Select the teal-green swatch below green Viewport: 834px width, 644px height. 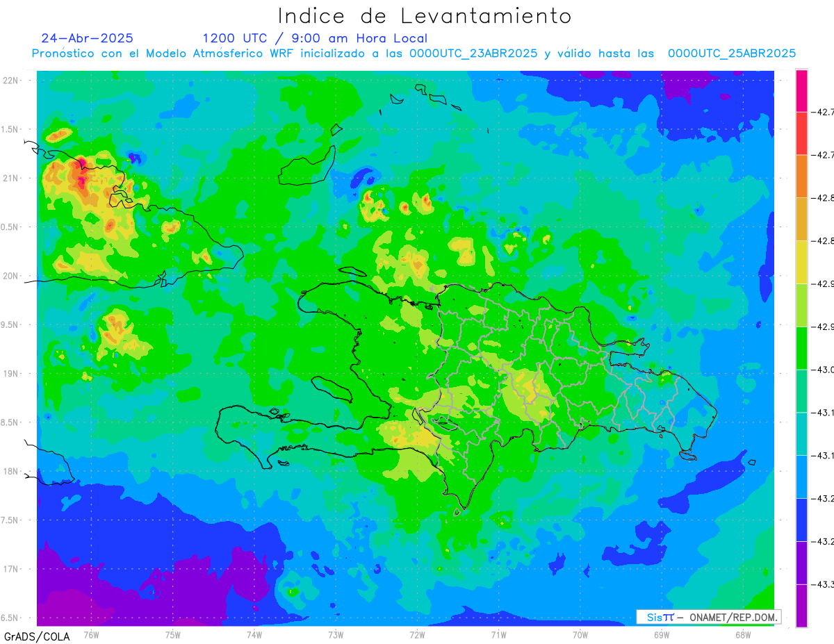801,391
